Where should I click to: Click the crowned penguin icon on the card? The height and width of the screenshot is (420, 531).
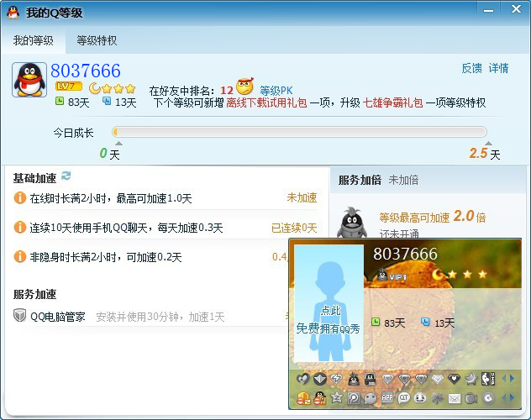tap(353, 379)
